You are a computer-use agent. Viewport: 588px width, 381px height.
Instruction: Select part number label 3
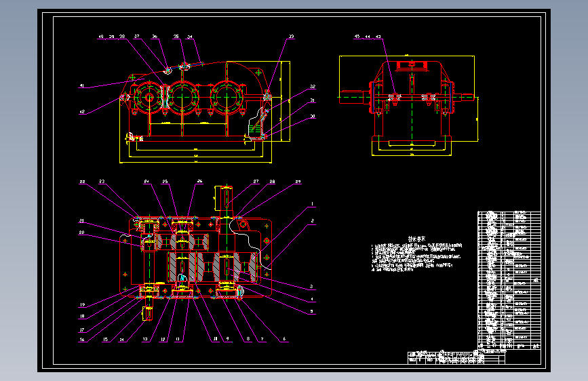coord(311,287)
